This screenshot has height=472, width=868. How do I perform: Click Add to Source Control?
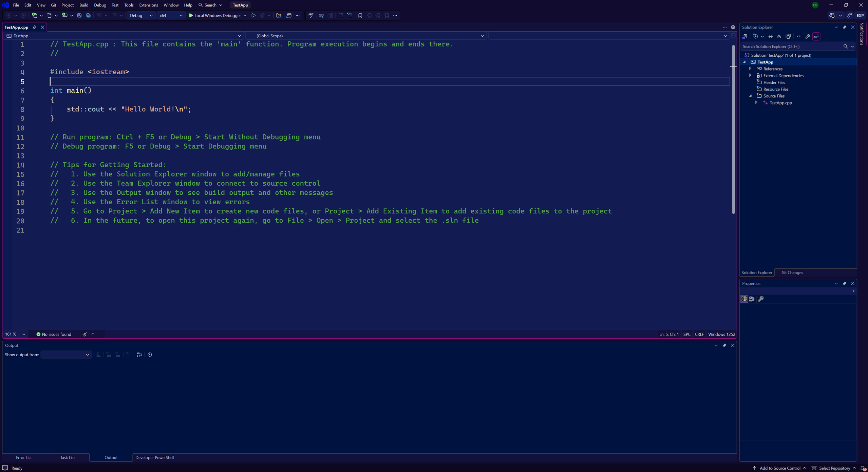pos(779,468)
